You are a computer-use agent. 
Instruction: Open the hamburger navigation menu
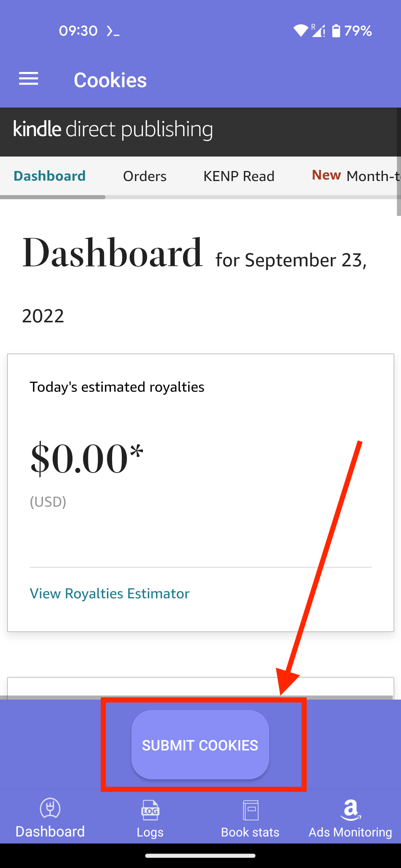tap(29, 79)
